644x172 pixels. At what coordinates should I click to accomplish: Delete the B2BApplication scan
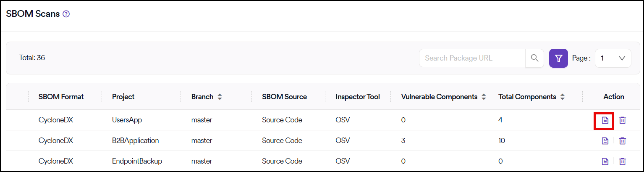(x=623, y=141)
